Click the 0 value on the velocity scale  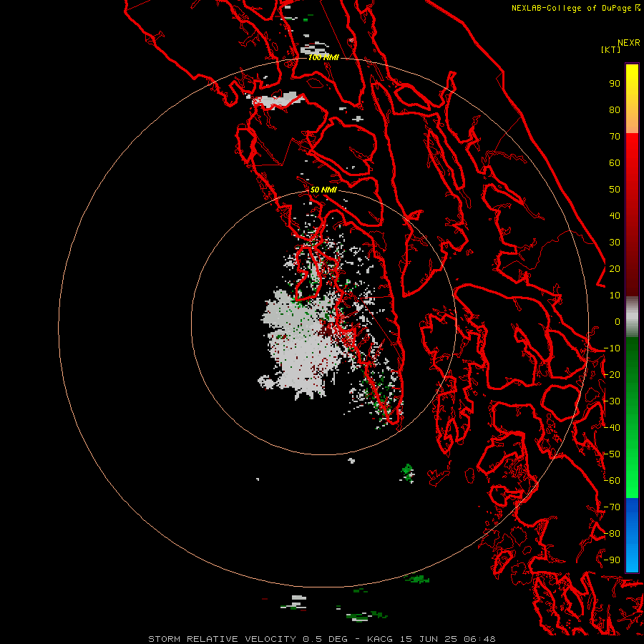[x=618, y=322]
